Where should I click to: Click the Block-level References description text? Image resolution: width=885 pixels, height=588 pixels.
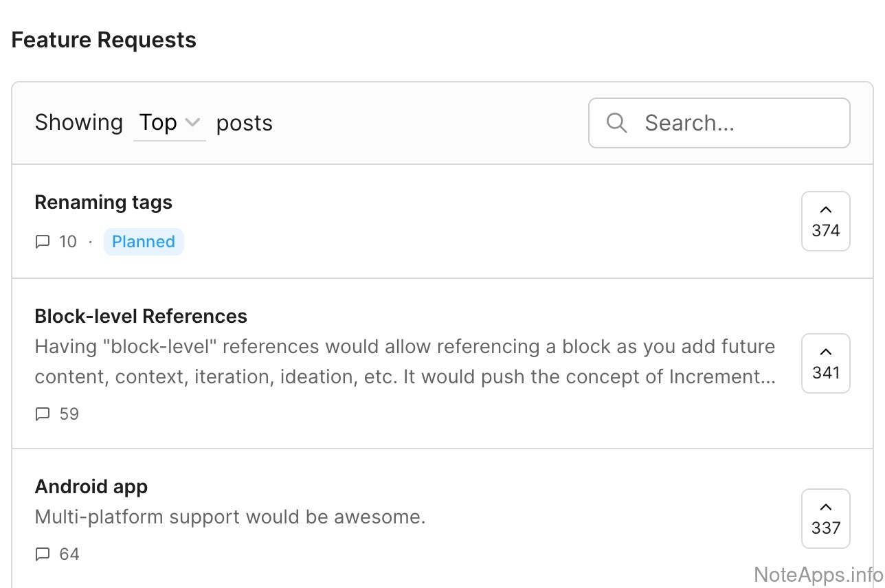point(405,361)
